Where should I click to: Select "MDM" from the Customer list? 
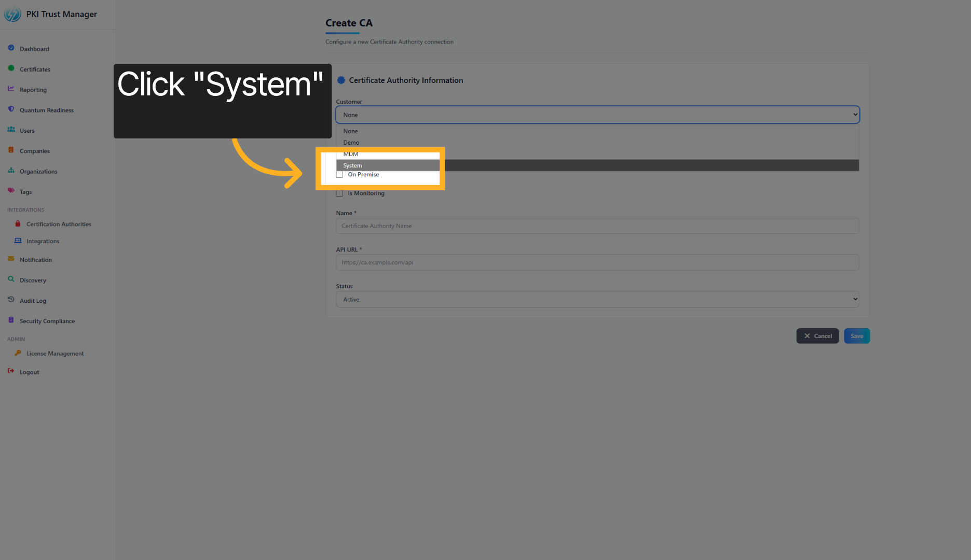[597, 154]
